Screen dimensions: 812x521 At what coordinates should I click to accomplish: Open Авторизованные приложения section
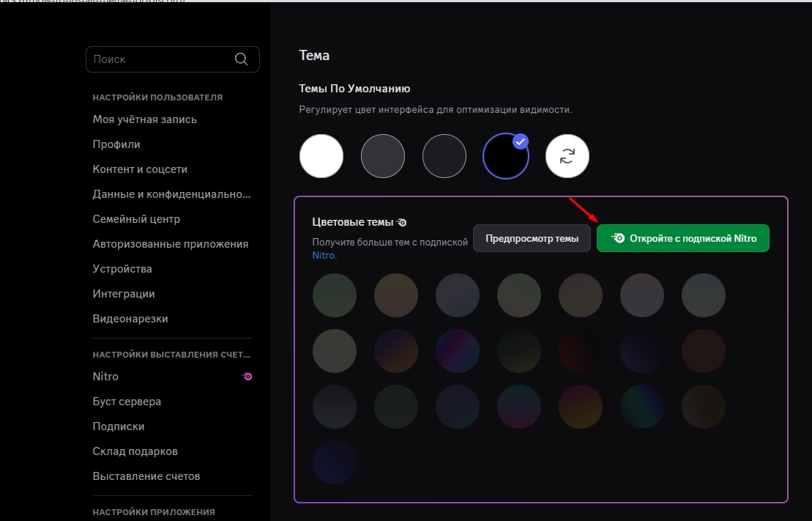pyautogui.click(x=171, y=244)
